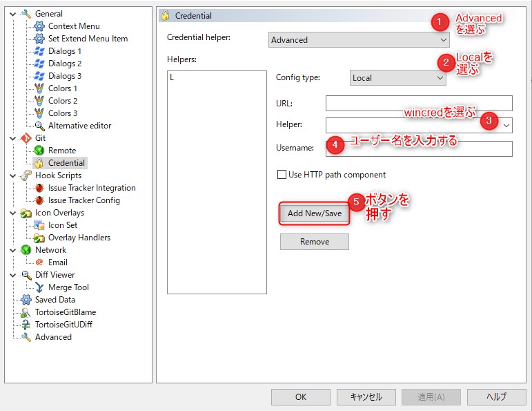Screen dimensions: 532x411
Task: Click the Hook Scripts icon
Action: point(26,175)
